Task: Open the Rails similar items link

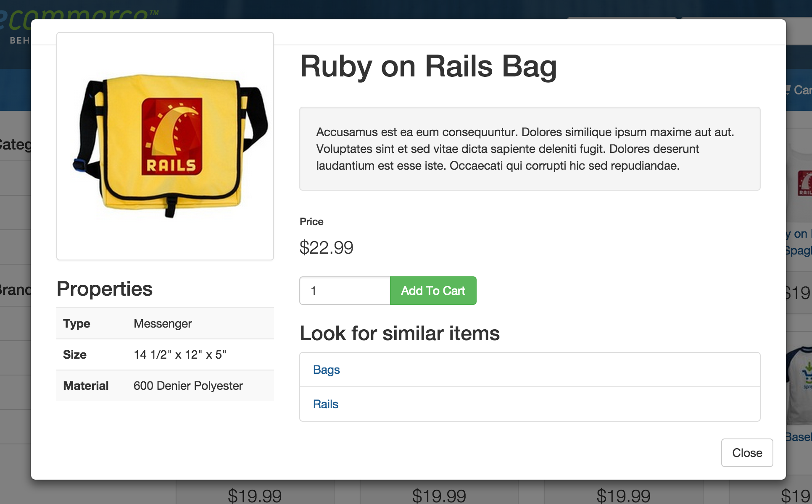Action: [x=325, y=404]
